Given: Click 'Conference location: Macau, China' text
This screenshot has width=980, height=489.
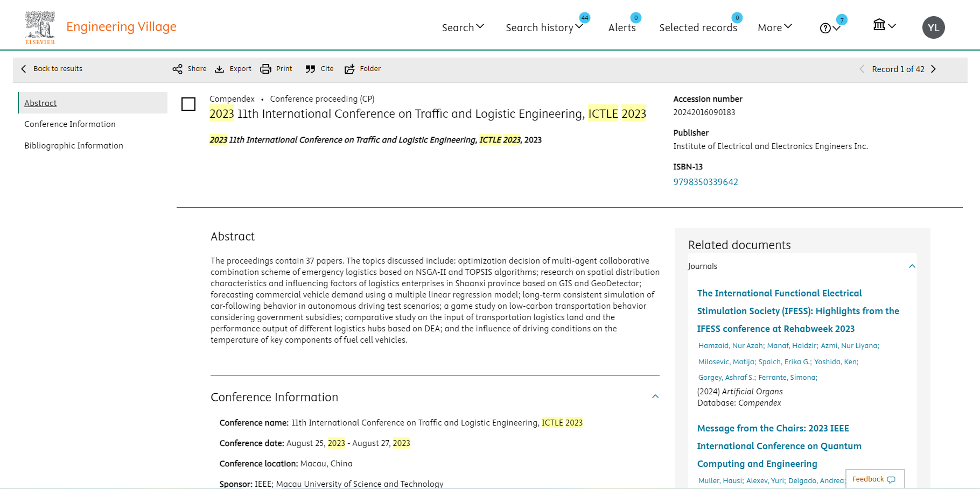Looking at the screenshot, I should [x=286, y=464].
